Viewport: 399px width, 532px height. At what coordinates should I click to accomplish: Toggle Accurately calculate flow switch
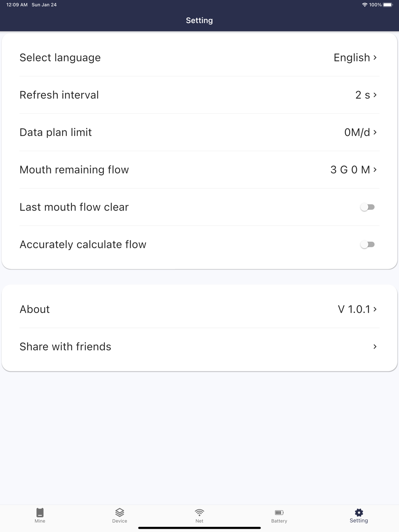[367, 244]
